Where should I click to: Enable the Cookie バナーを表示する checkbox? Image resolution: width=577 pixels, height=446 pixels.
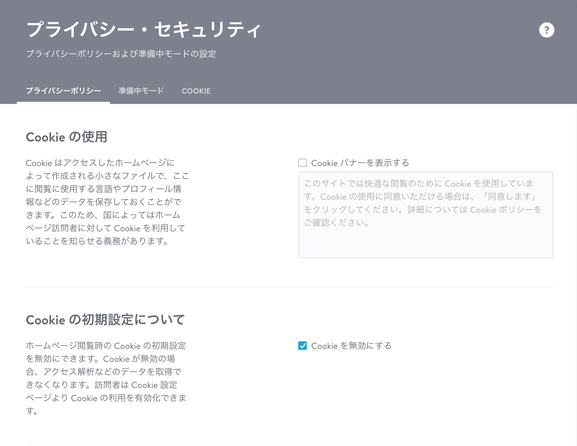click(x=302, y=163)
